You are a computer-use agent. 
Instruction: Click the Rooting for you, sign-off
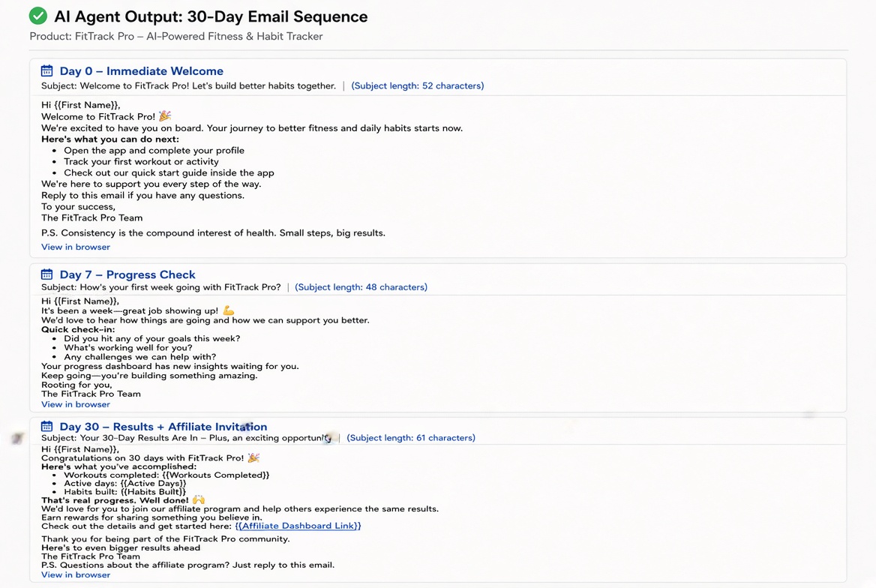tap(76, 385)
